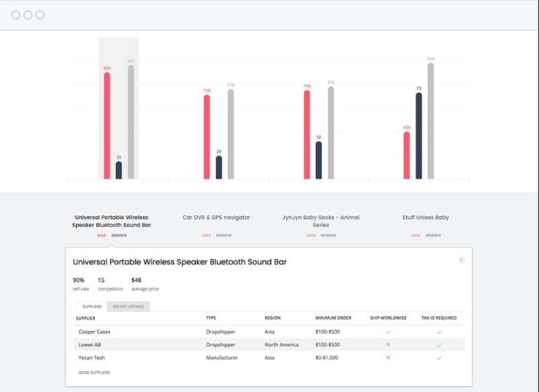This screenshot has height=392, width=539.
Task: Click the Type column header
Action: (x=211, y=318)
